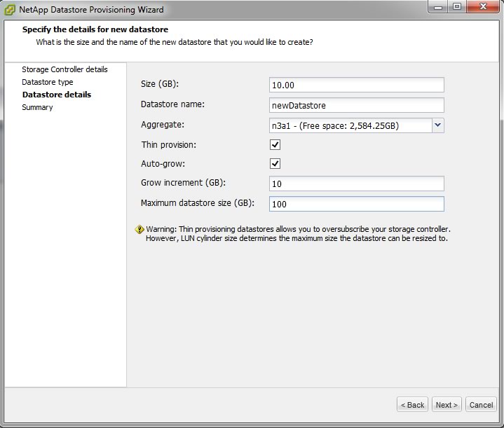This screenshot has width=504, height=428.
Task: Click the Grow increment (GB) field
Action: (x=356, y=184)
